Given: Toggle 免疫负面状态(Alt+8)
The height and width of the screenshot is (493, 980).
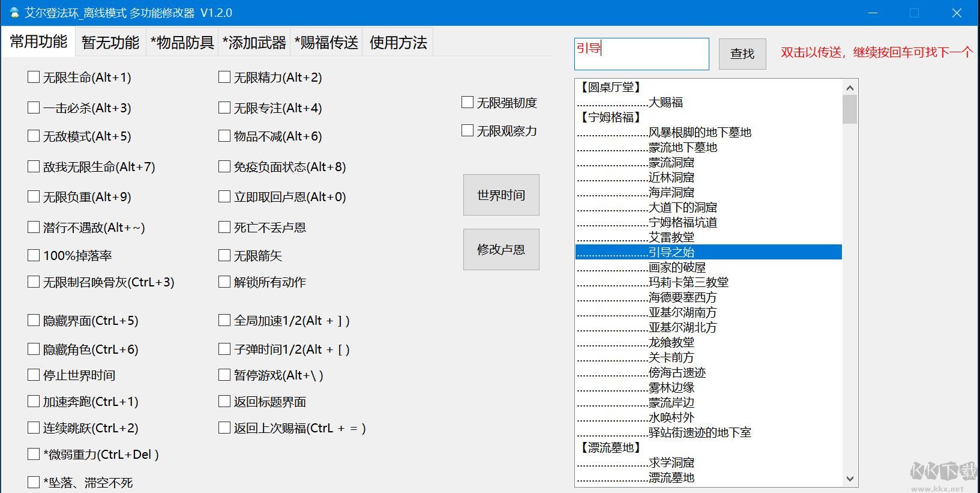Looking at the screenshot, I should coord(224,166).
